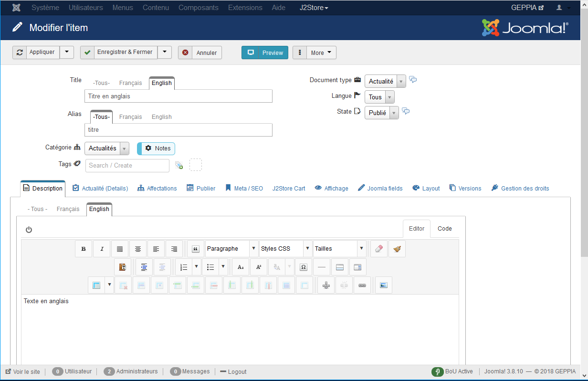Click the speech bubble beside Document type
The width and height of the screenshot is (588, 381).
pos(413,80)
